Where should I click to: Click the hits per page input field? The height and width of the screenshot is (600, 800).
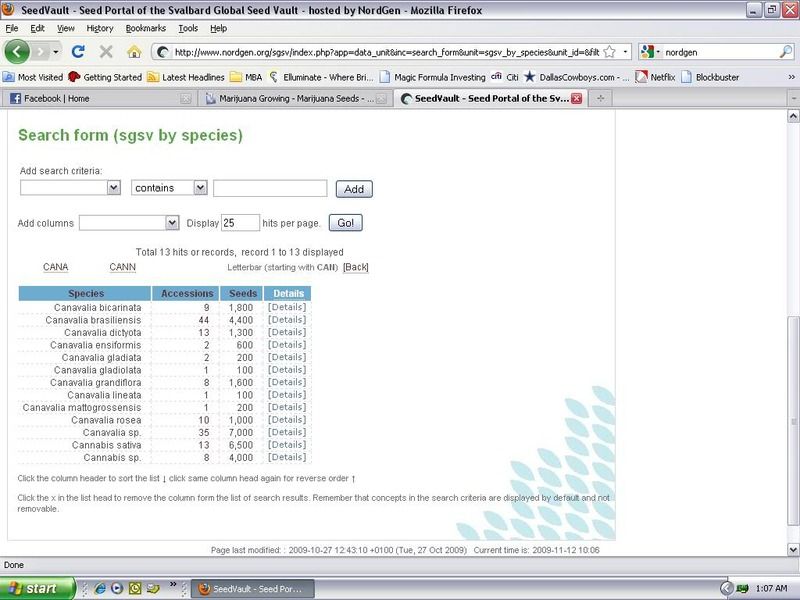click(240, 223)
